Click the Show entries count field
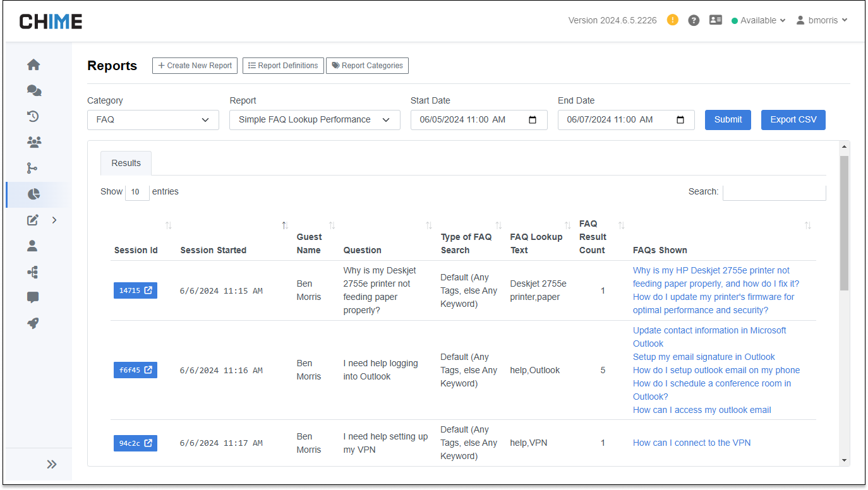 pos(137,192)
